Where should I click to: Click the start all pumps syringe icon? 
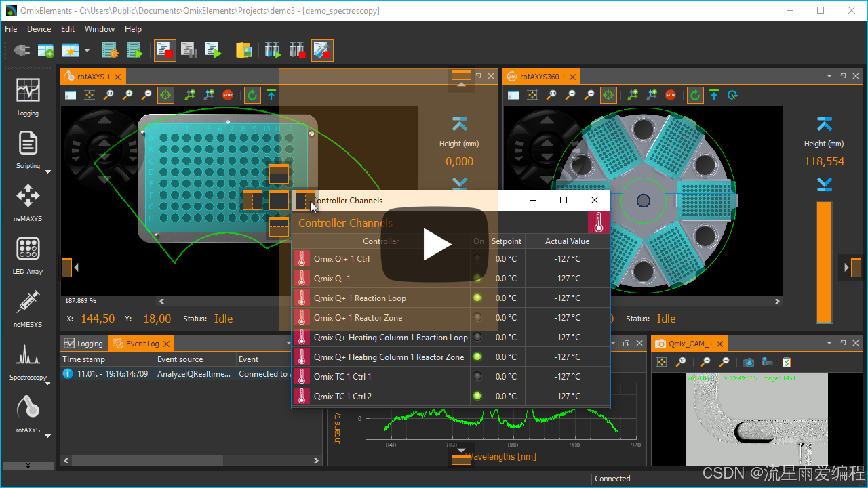[273, 51]
